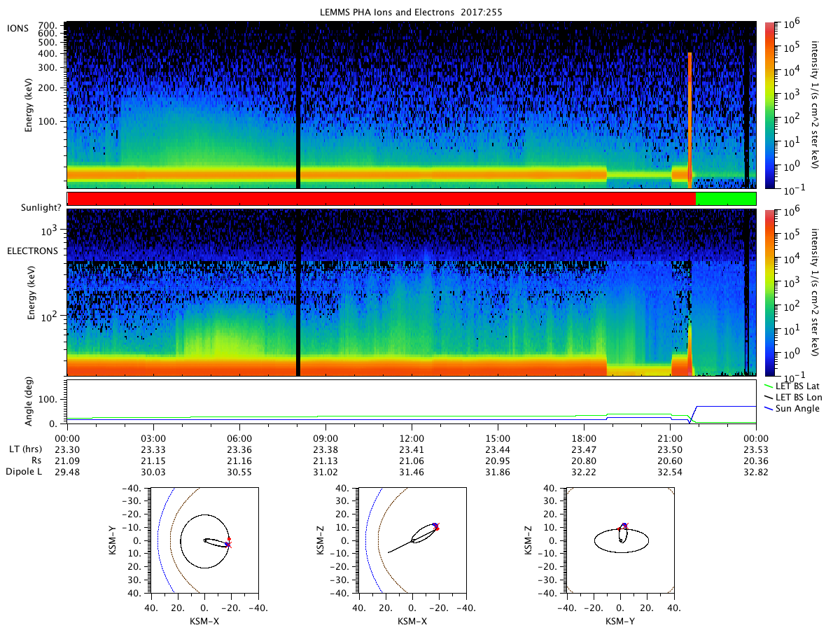
Task: Click the KSM-Y axis label of the left orbit plot
Action: tap(113, 540)
